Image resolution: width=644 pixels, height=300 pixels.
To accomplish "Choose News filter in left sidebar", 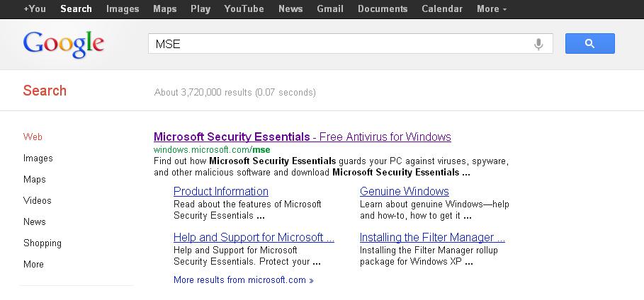I will pos(34,221).
